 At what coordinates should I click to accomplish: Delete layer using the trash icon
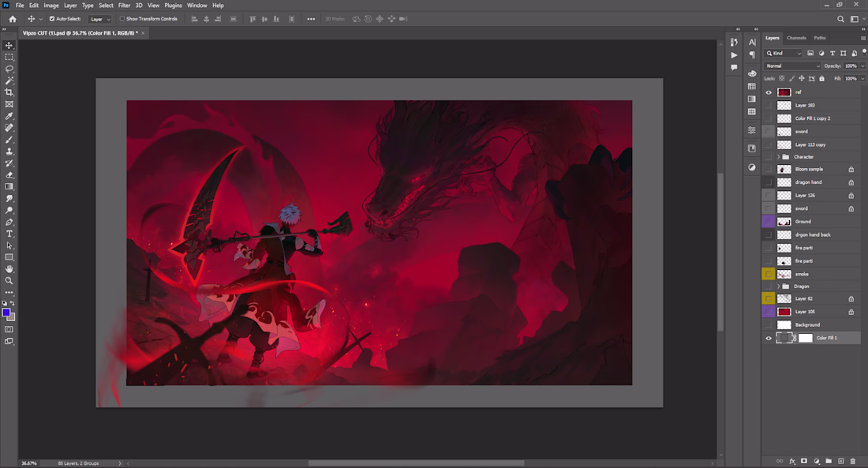coord(853,461)
